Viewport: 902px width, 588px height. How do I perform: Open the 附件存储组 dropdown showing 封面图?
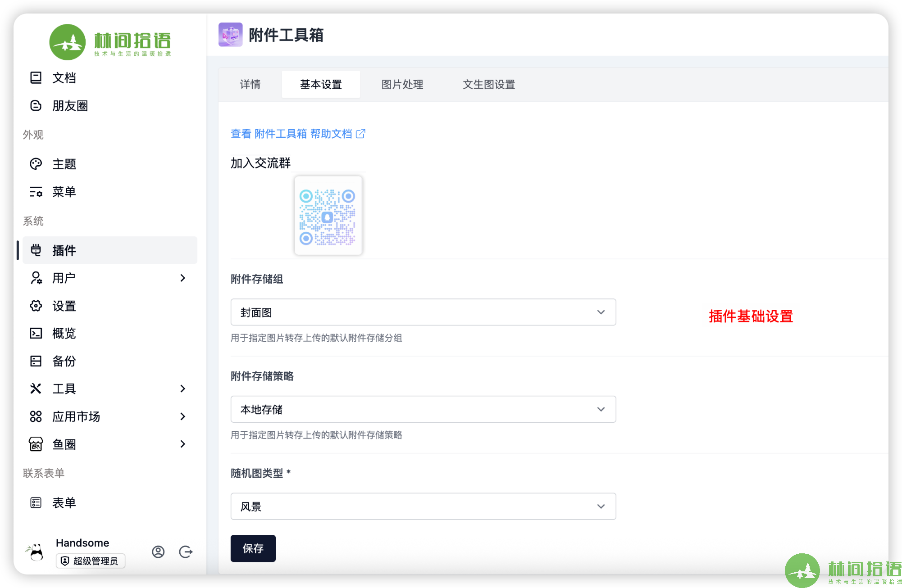423,312
